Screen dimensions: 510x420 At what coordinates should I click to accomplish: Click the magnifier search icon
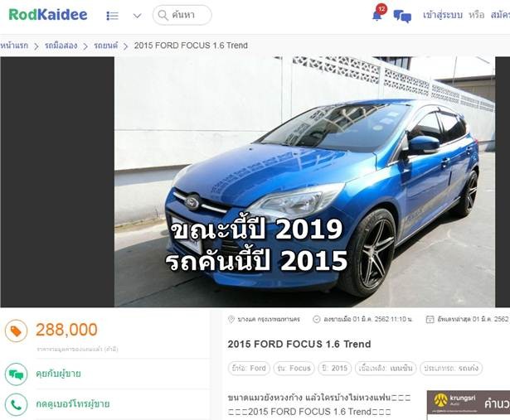tap(163, 15)
